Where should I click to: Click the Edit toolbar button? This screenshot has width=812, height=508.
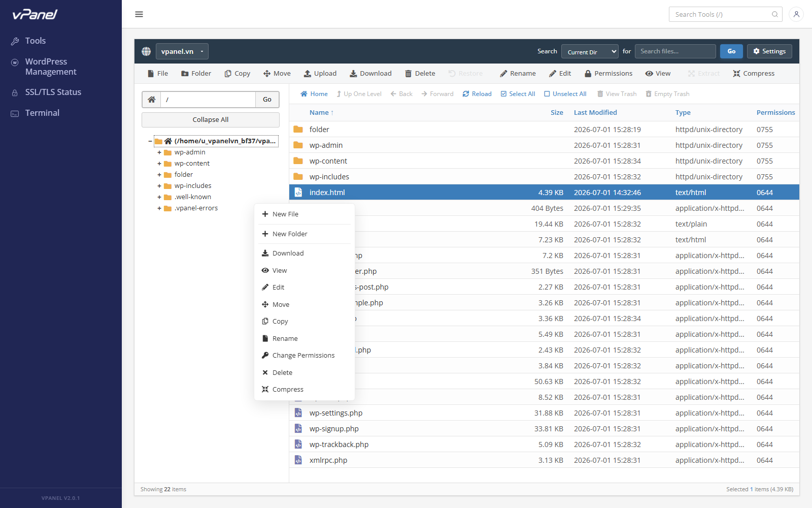[x=560, y=74]
